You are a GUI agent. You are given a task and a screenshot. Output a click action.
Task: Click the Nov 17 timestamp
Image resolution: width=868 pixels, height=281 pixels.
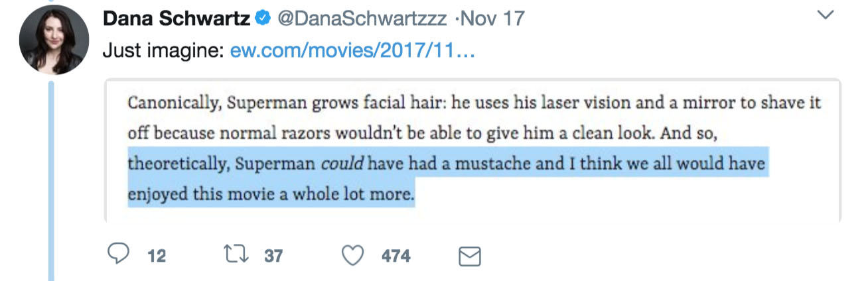coord(490,19)
